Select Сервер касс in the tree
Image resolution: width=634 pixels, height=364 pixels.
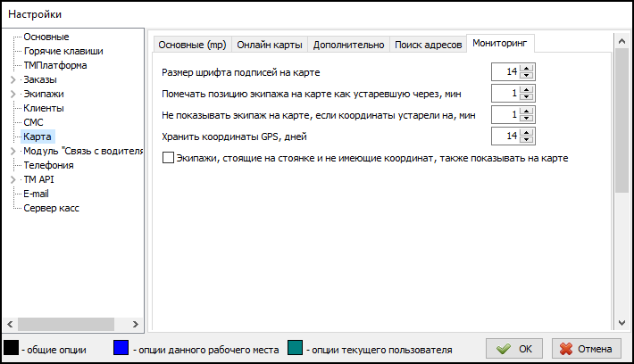(54, 208)
